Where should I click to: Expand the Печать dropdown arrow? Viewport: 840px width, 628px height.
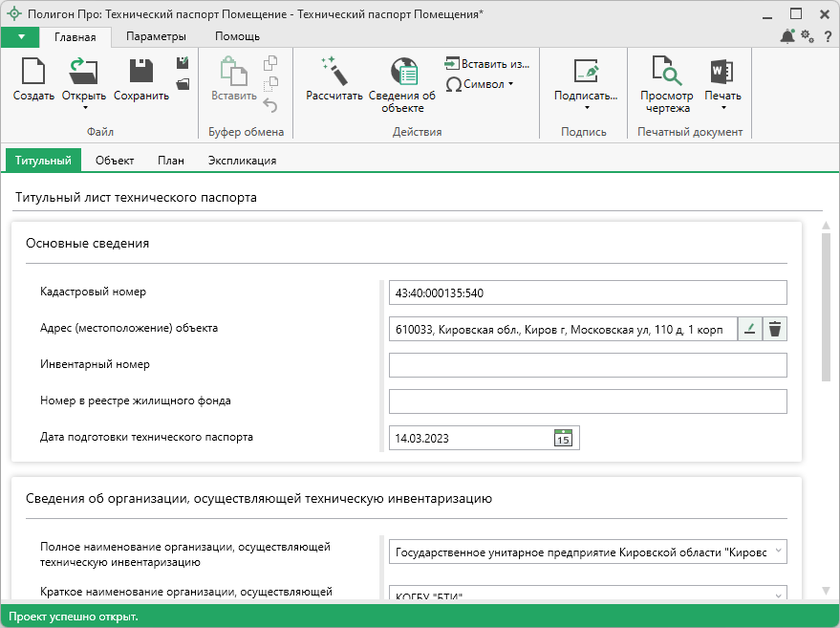click(x=722, y=108)
